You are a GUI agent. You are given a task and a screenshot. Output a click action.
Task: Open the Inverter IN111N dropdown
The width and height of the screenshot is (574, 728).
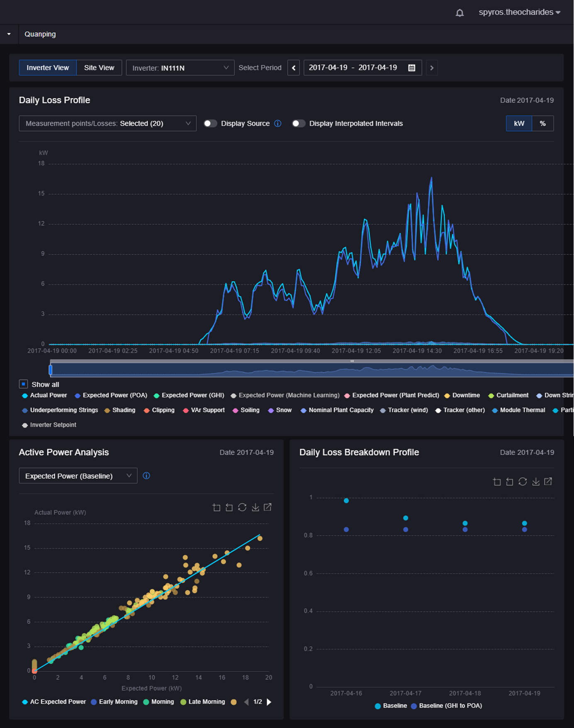(180, 68)
